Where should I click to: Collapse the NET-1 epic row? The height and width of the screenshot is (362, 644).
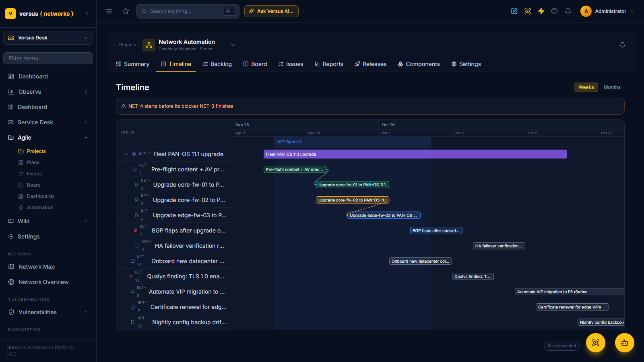pyautogui.click(x=126, y=154)
